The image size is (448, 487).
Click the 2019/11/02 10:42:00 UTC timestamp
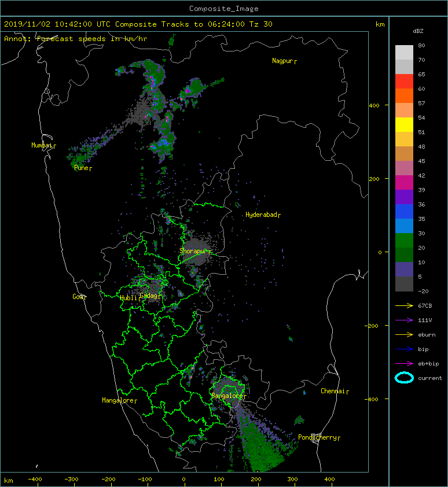click(x=57, y=24)
